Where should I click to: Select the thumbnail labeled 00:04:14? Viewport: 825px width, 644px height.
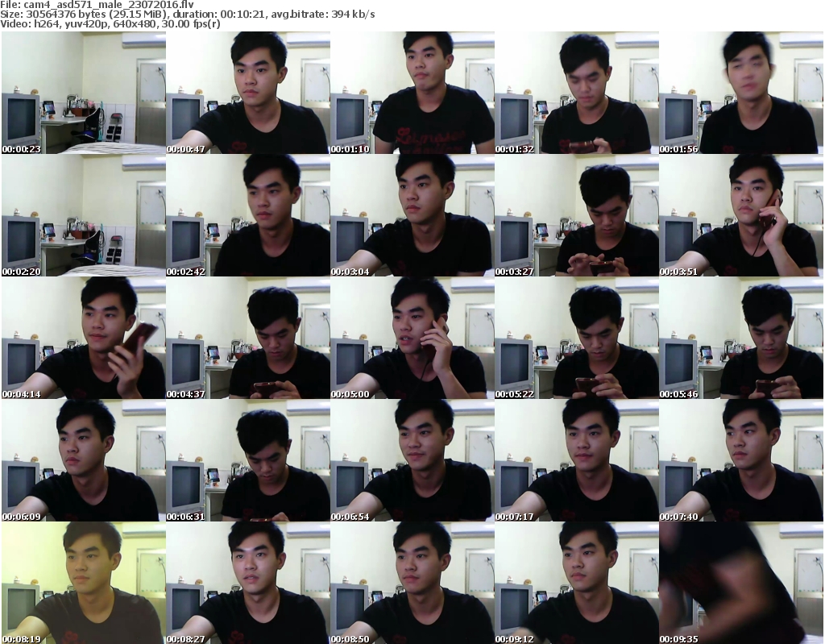(83, 338)
